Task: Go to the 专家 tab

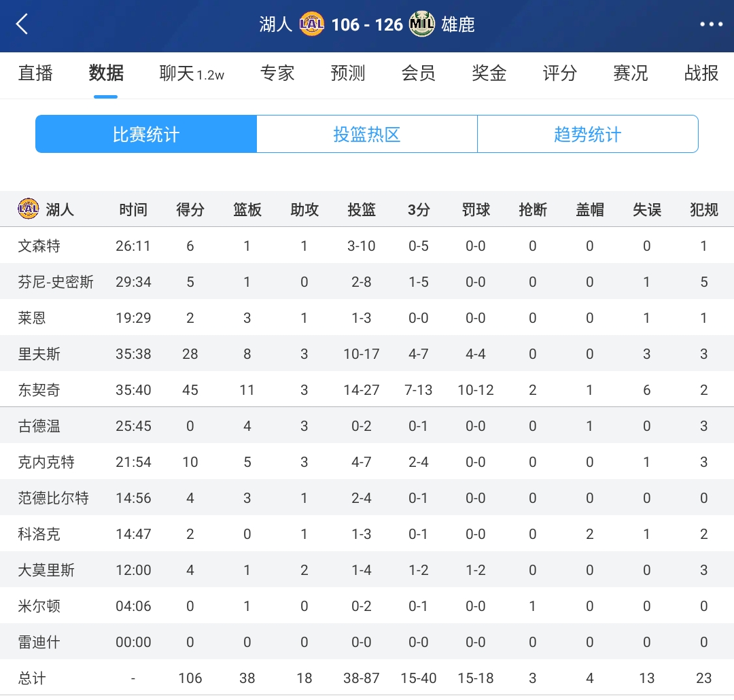Action: (277, 73)
